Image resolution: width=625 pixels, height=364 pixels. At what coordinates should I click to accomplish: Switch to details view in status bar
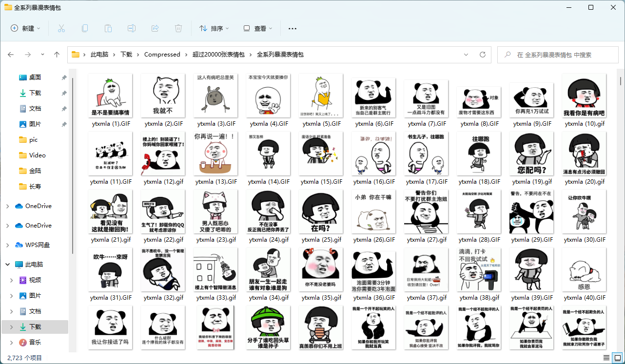(607, 358)
